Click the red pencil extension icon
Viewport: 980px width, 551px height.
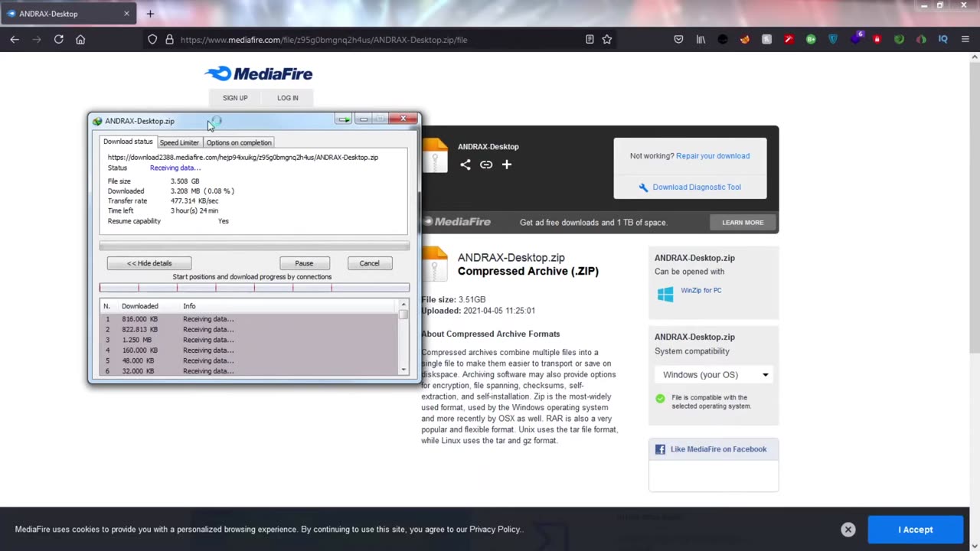pyautogui.click(x=789, y=39)
